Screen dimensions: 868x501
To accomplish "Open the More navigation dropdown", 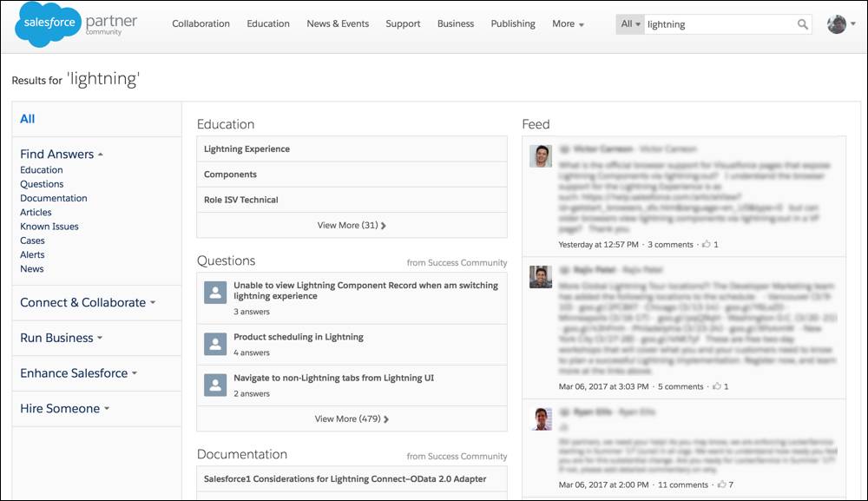I will [568, 23].
